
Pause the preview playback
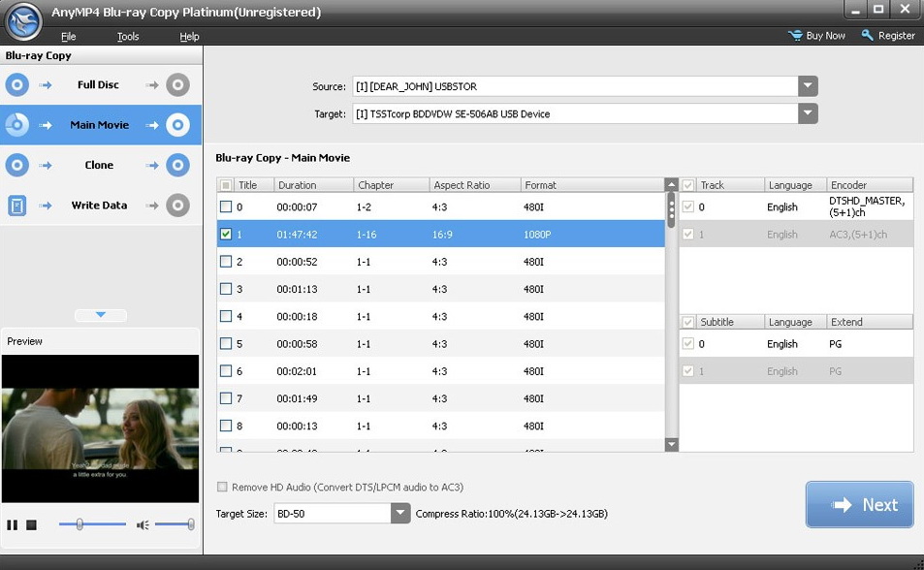[12, 524]
